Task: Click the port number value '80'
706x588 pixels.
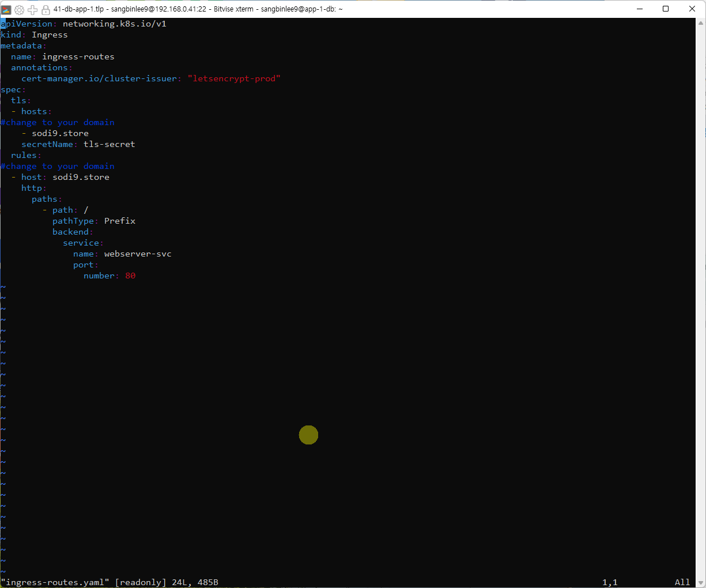Action: pos(130,276)
